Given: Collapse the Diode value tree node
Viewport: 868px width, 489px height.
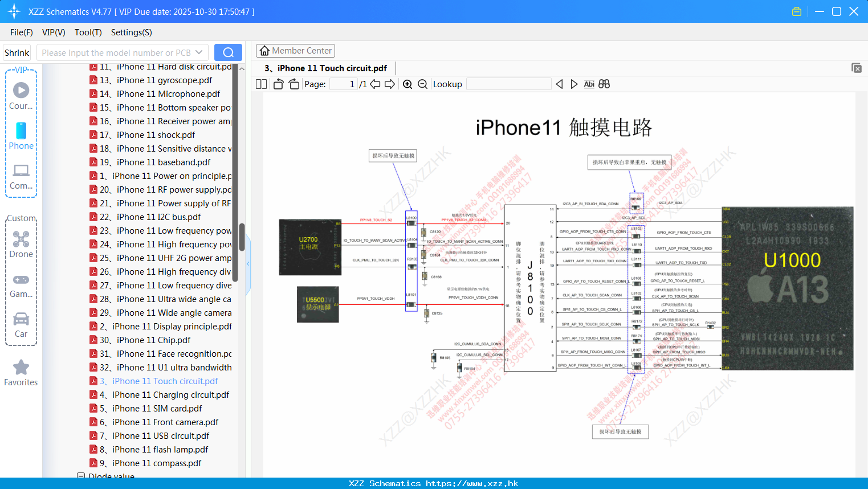Looking at the screenshot, I should click(81, 476).
